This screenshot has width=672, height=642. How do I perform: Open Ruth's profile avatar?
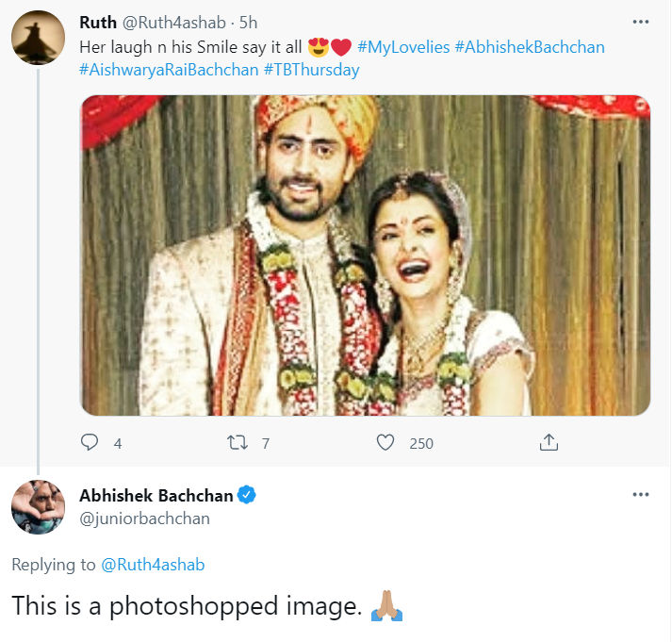pos(38,38)
